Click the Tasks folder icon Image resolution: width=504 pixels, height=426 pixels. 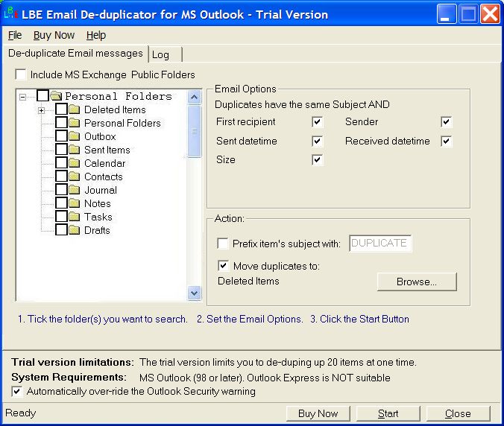[x=75, y=217]
